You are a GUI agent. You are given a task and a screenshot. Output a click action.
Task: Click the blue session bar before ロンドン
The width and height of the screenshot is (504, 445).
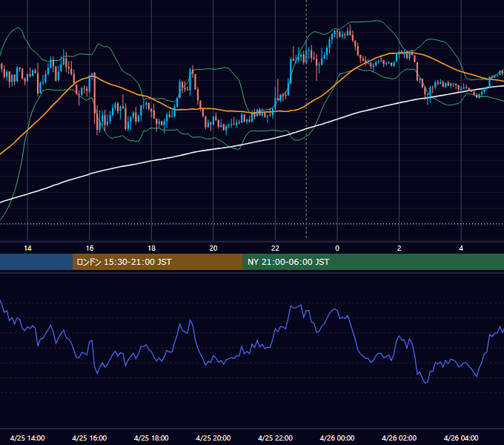[x=36, y=262]
